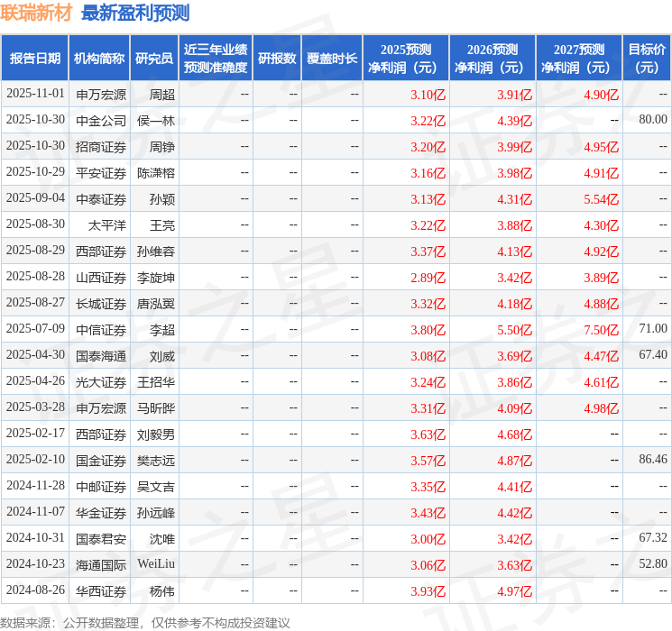672x631 pixels.
Task: Click target price 67.40
Action: pyautogui.click(x=653, y=354)
